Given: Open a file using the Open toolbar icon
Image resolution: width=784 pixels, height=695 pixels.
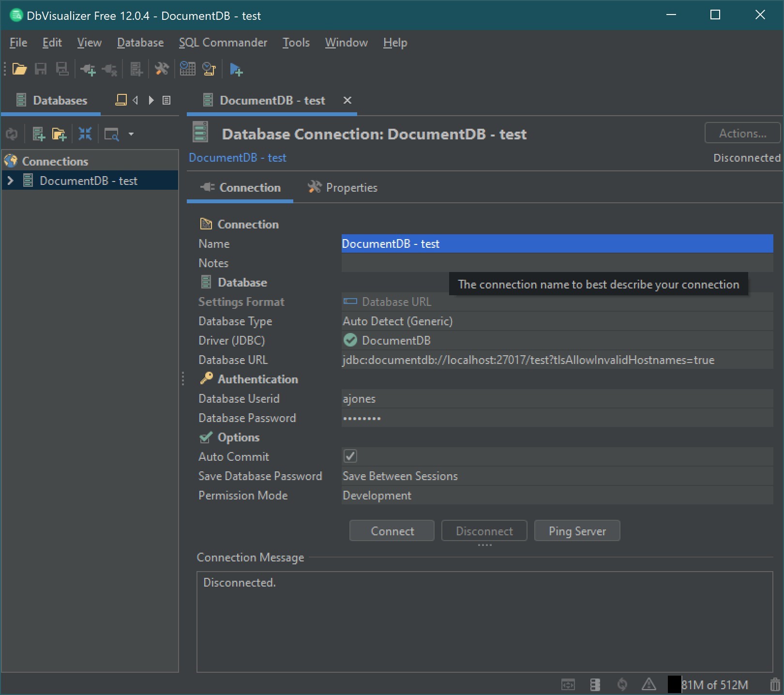Looking at the screenshot, I should tap(19, 69).
